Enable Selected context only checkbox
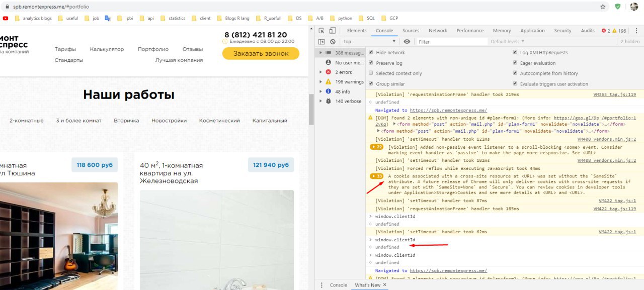Screen dimensions: 644x290 pos(371,73)
